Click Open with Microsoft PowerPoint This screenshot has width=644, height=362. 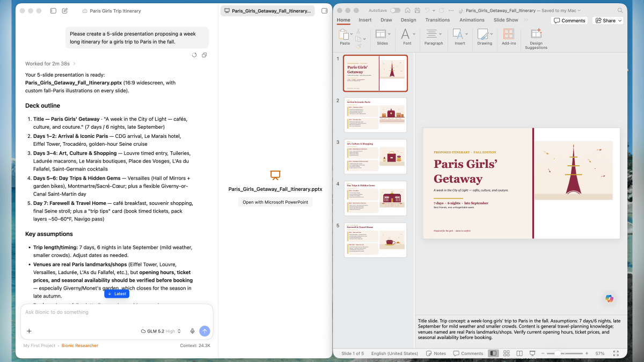point(275,202)
